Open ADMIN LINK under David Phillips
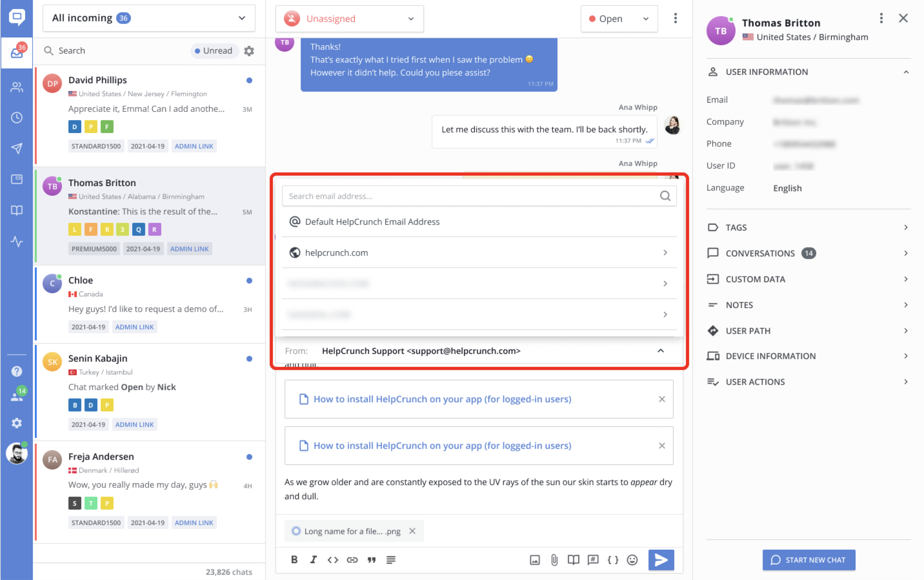Viewport: 924px width, 580px height. pos(194,146)
